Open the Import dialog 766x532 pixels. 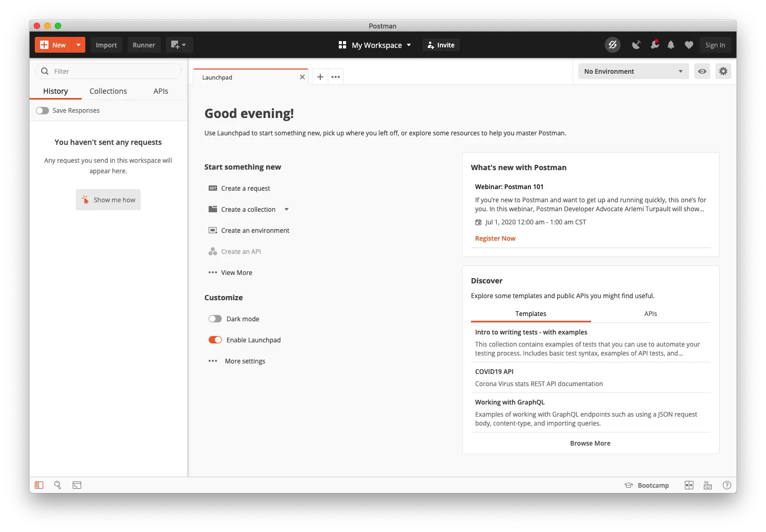[x=106, y=45]
